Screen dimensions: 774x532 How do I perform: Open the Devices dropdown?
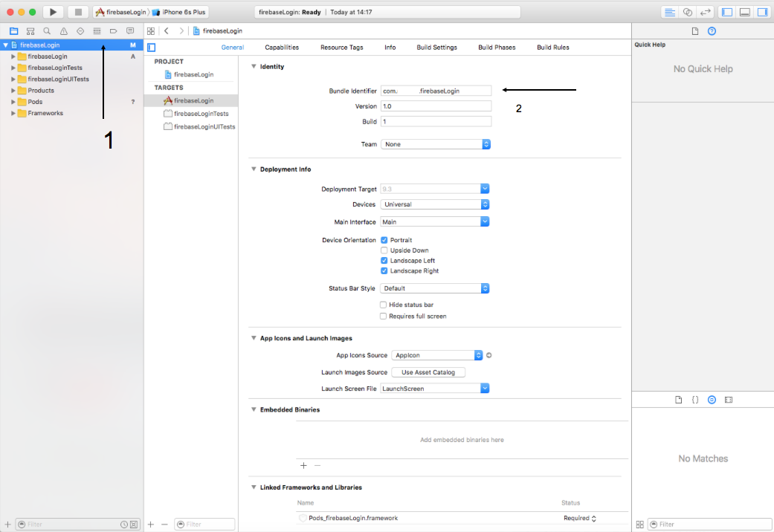click(x=435, y=204)
